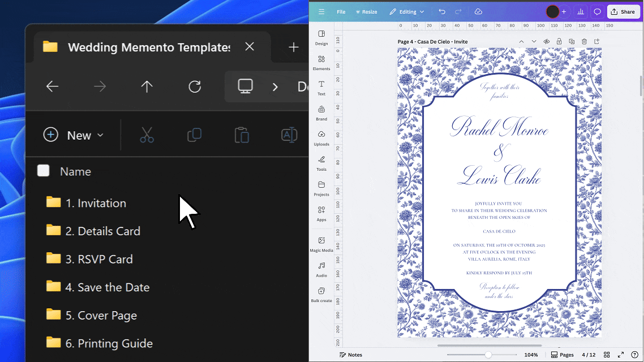Open analytics bar chart icon
This screenshot has height=362, width=644.
tap(581, 12)
